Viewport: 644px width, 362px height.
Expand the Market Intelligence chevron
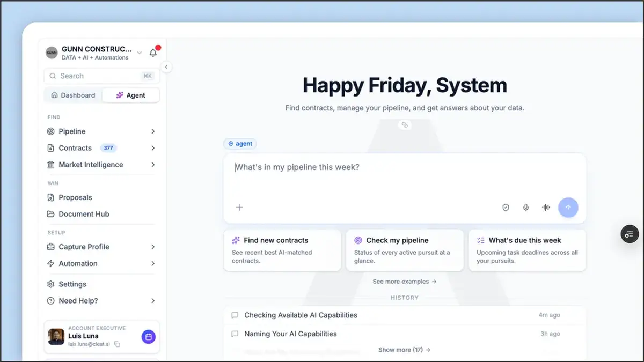click(153, 165)
